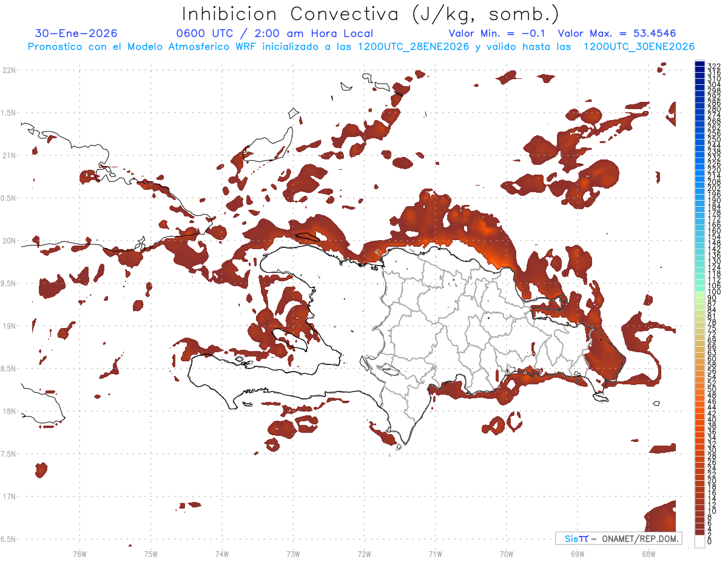This screenshot has height=562, width=728.
Task: Click the '22N' latitude label
Action: coord(8,70)
